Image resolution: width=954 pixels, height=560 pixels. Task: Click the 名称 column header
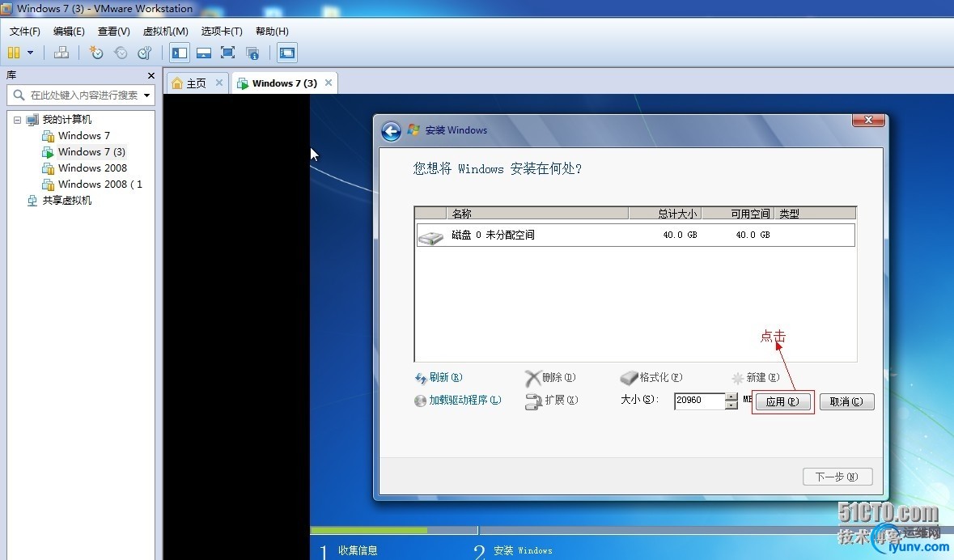(537, 214)
